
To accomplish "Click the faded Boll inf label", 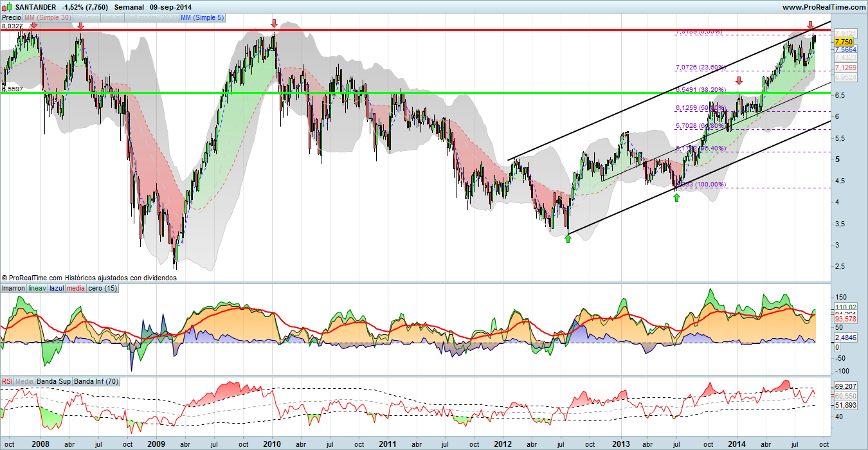I will 113,17.
